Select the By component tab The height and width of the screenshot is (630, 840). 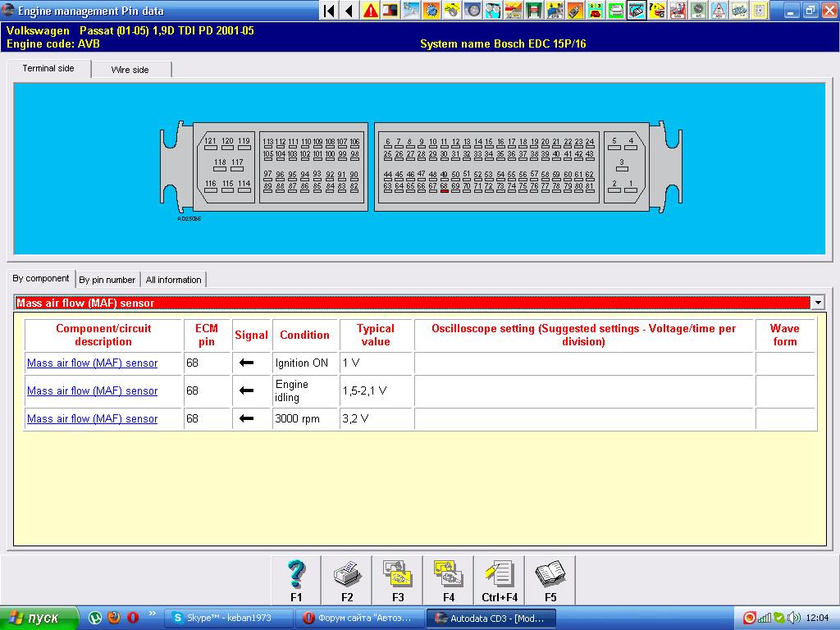click(x=41, y=279)
